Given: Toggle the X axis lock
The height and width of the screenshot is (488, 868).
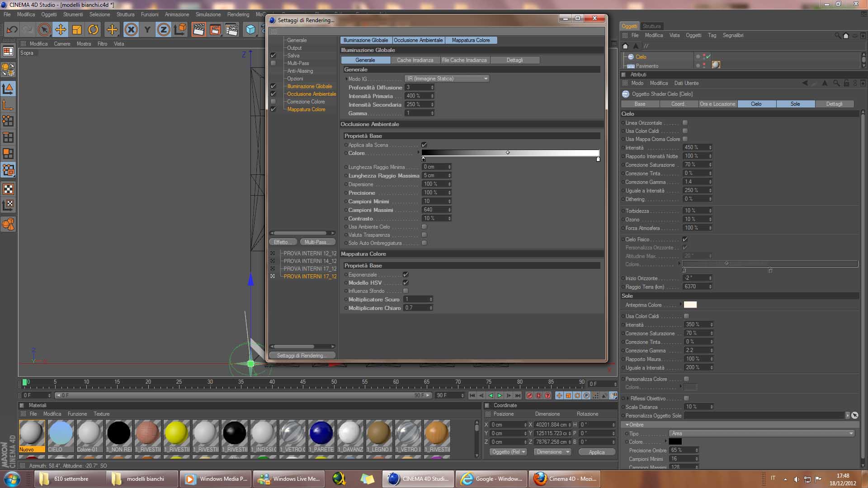Looking at the screenshot, I should point(131,30).
